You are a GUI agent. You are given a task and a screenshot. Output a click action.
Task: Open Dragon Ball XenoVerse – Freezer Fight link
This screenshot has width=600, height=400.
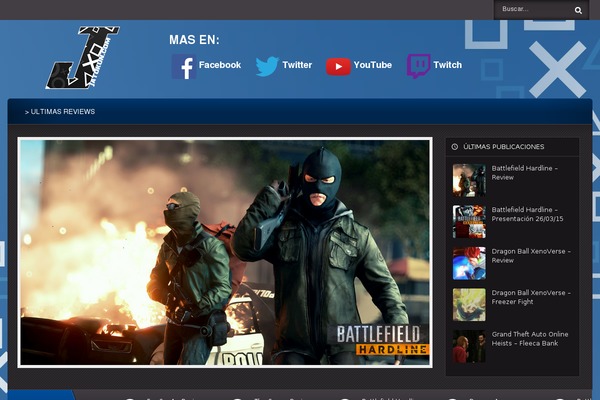[531, 297]
